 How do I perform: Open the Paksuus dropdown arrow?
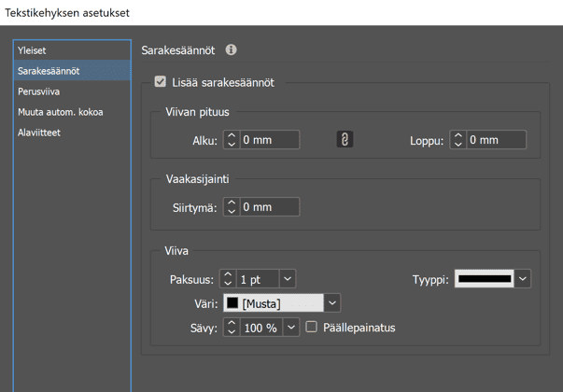click(x=288, y=279)
